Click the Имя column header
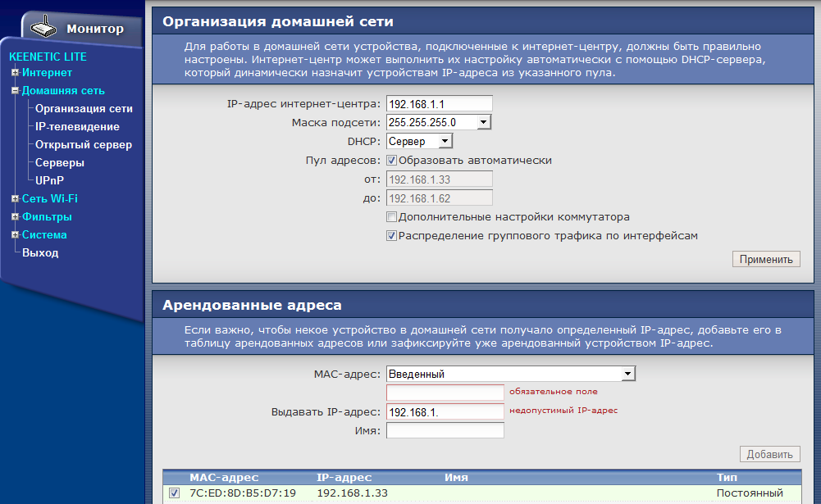Screen dimensions: 821x504 [456, 477]
